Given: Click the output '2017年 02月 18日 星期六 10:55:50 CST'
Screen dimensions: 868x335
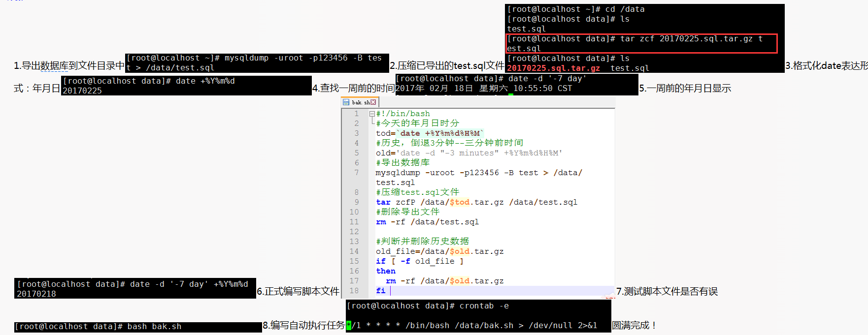Looking at the screenshot, I should [x=484, y=89].
